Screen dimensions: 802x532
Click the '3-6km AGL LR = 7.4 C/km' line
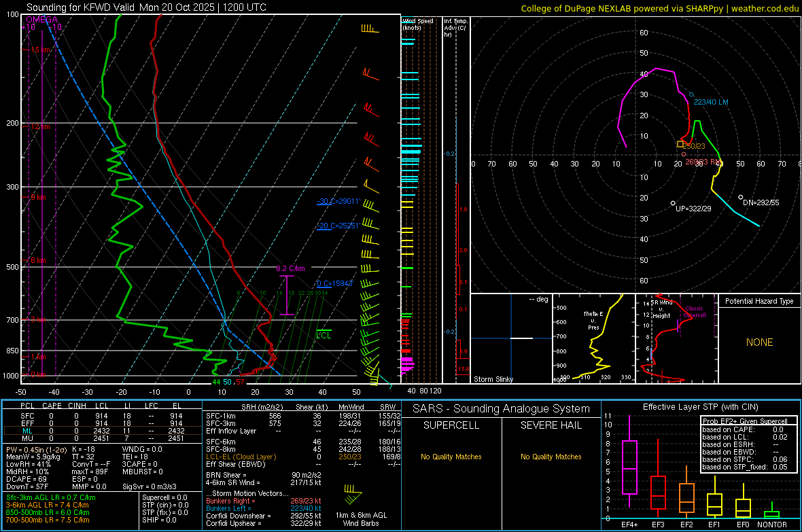47,505
